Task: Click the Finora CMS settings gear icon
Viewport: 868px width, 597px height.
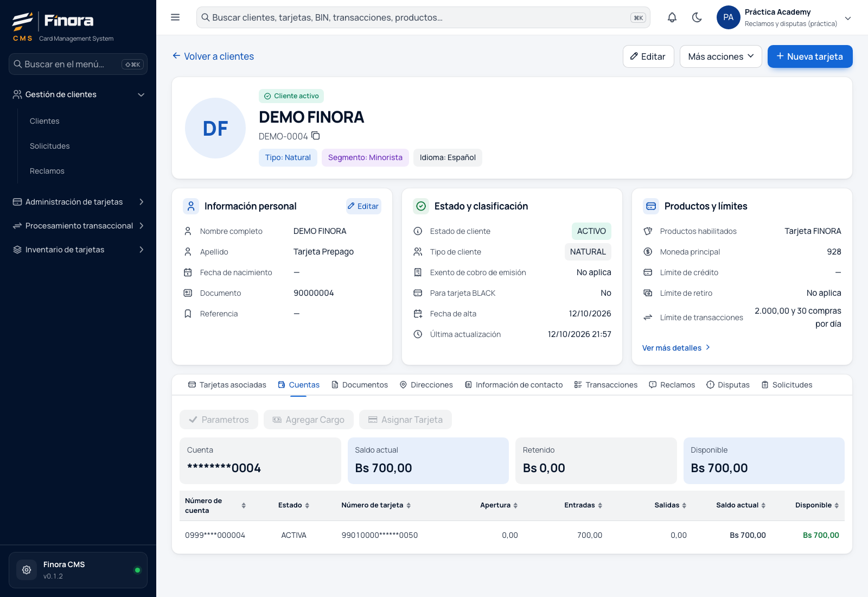Action: tap(27, 570)
